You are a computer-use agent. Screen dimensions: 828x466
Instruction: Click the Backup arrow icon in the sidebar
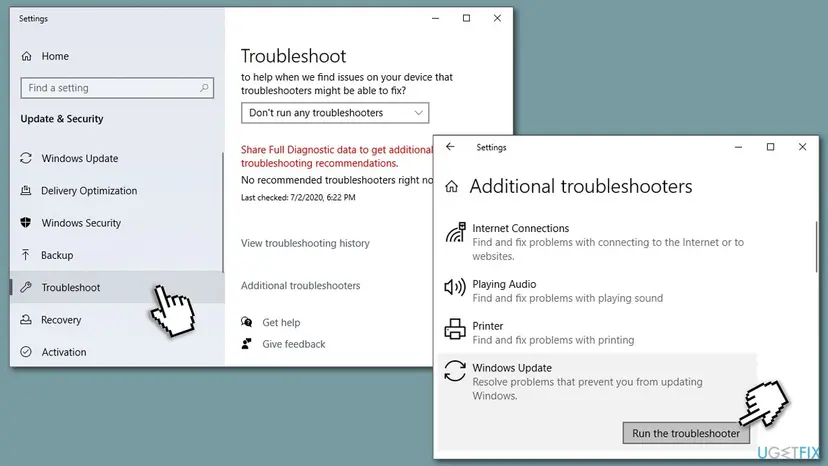click(x=25, y=255)
